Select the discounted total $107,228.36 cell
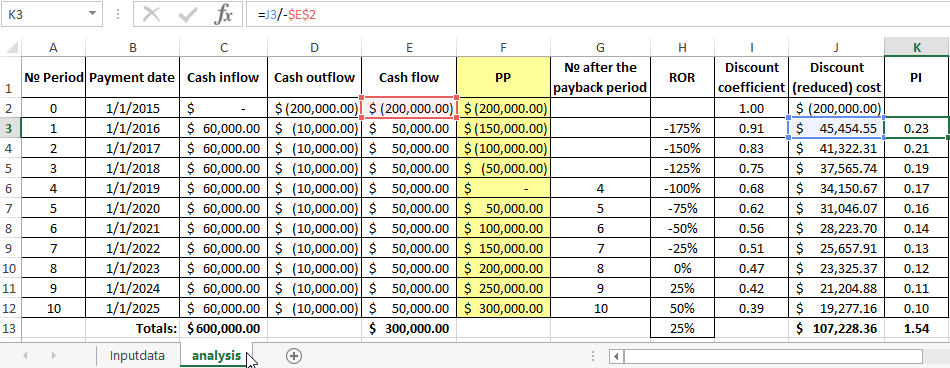This screenshot has width=950, height=368. 836,329
